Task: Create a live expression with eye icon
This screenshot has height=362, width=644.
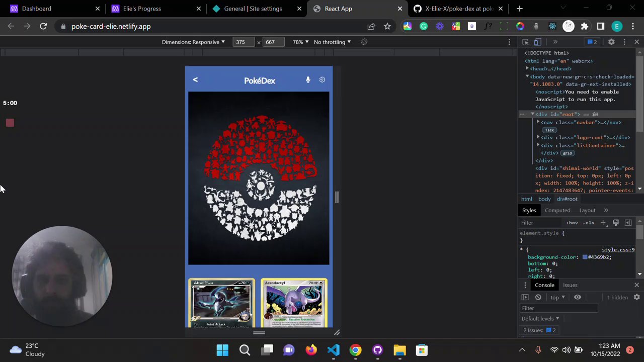Action: [x=578, y=297]
